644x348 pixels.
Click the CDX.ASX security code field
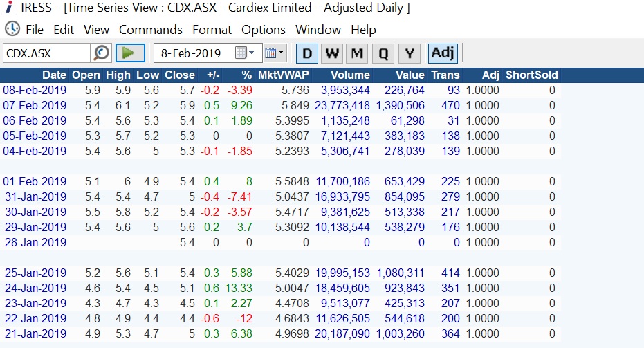(46, 53)
